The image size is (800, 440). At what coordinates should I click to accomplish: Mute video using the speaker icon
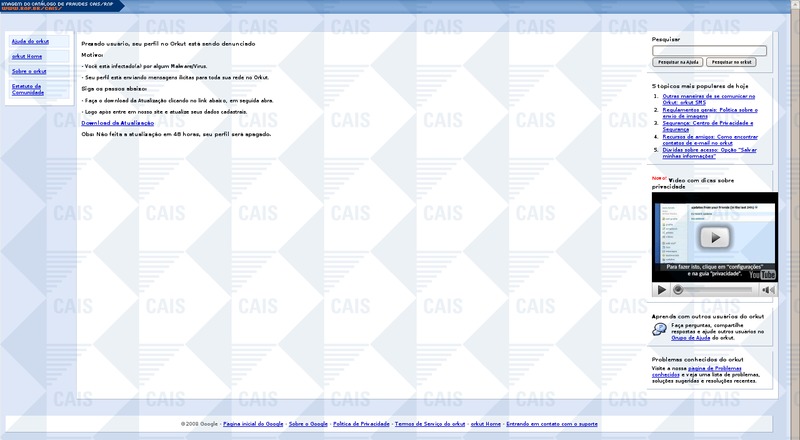pyautogui.click(x=768, y=290)
